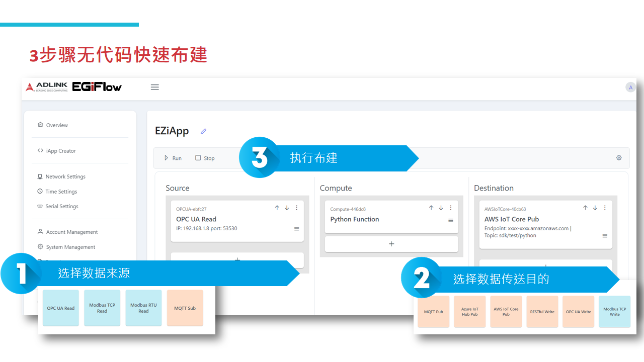This screenshot has height=362, width=644.
Task: Select the MQTT Pub destination tile
Action: pyautogui.click(x=433, y=312)
